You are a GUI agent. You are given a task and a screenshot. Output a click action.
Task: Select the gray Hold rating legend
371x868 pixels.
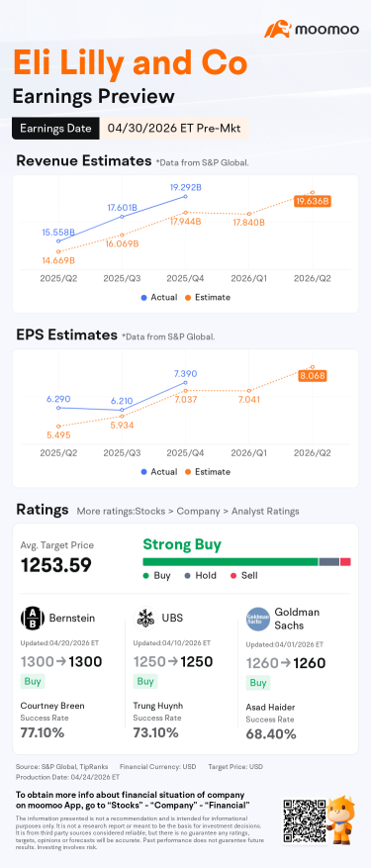coord(200,575)
